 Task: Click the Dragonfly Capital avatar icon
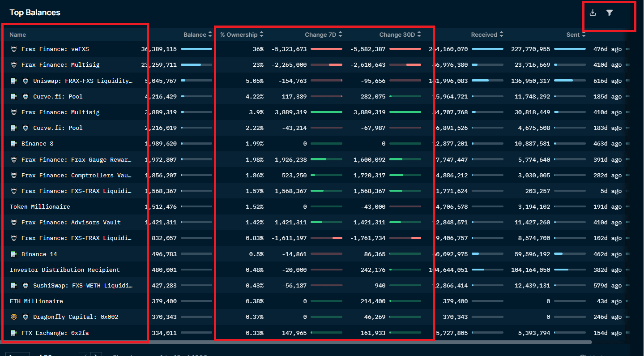coord(13,317)
